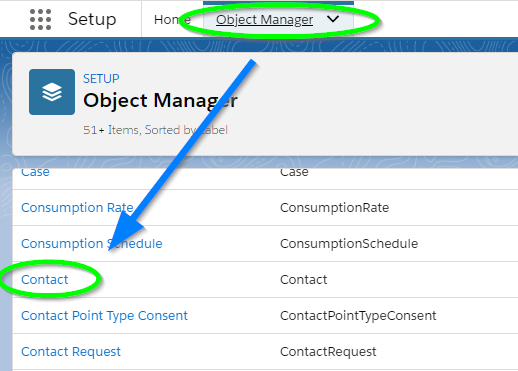Switch to the Home tab
The width and height of the screenshot is (518, 371).
point(172,20)
